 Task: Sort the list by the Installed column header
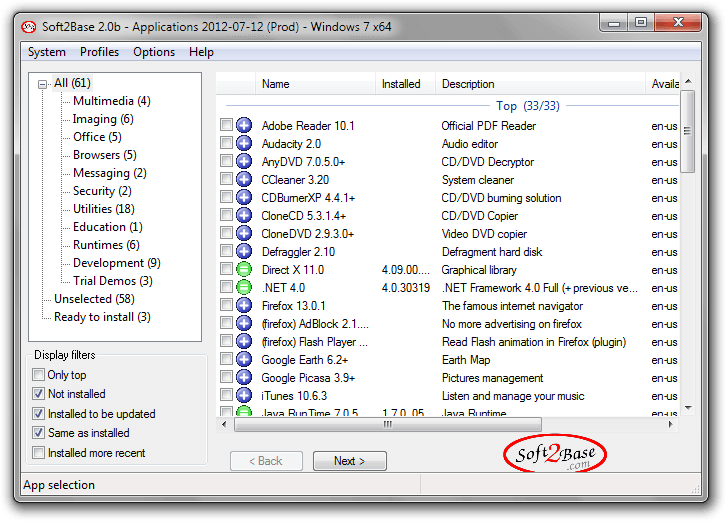[x=401, y=84]
